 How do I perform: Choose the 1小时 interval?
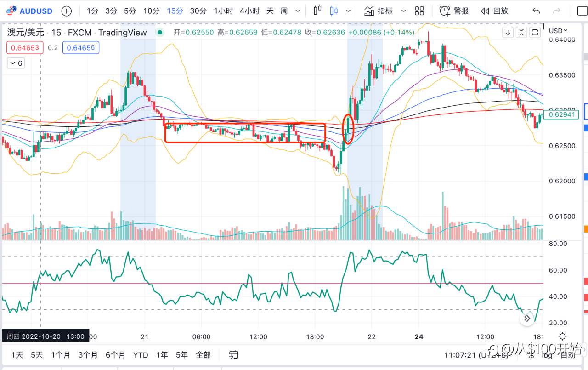tap(223, 11)
